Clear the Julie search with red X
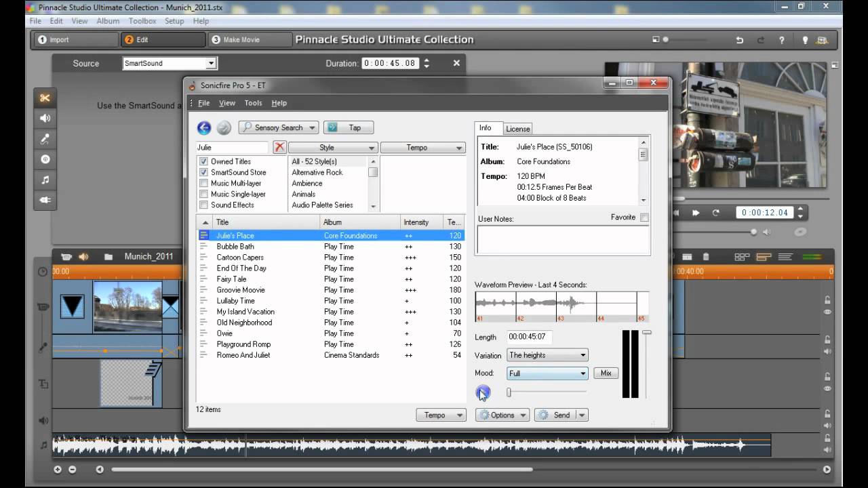Screen dimensions: 868x488 (279, 147)
